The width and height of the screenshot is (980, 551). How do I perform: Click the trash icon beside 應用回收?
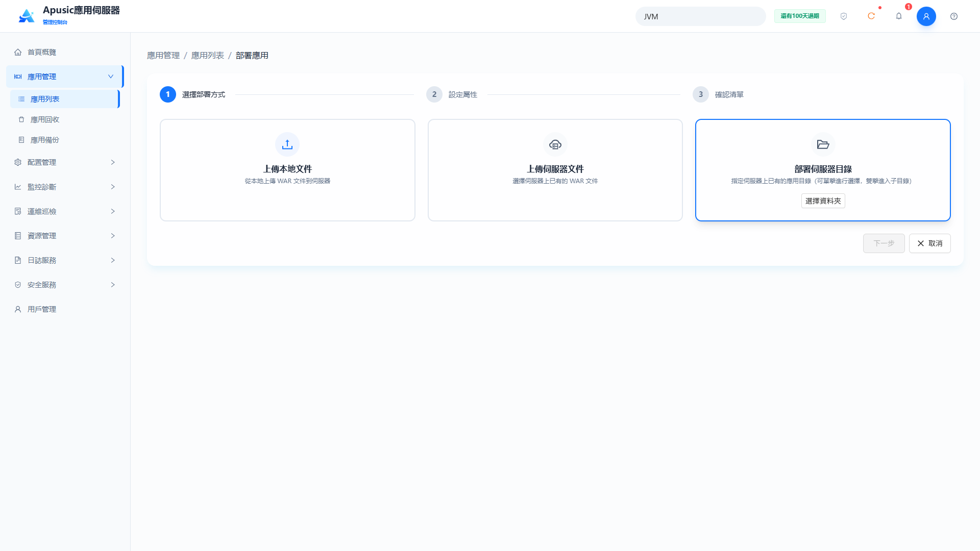point(21,119)
